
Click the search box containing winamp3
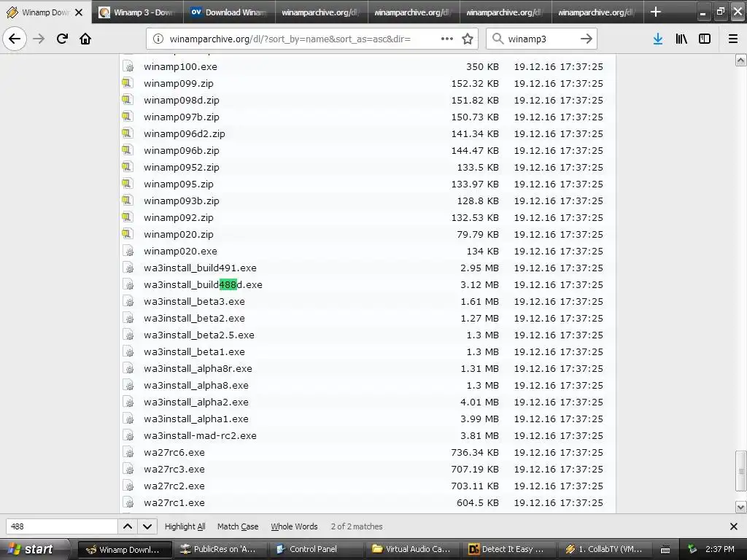tap(541, 39)
